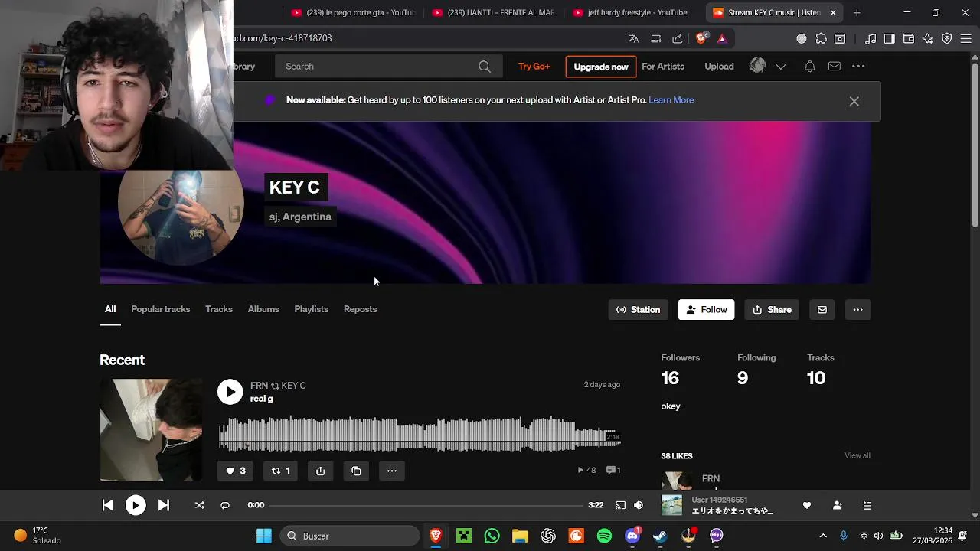Dismiss the Now available banner
The image size is (980, 551).
(x=854, y=101)
